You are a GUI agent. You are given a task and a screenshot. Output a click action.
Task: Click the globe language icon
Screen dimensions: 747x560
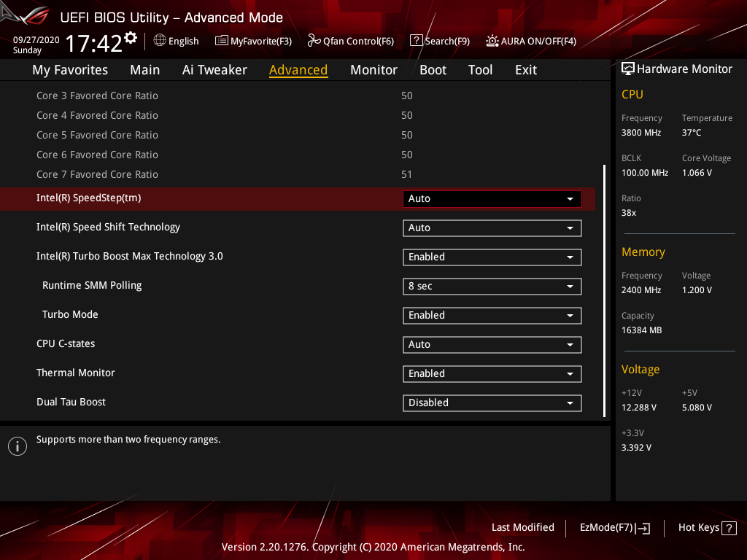click(160, 41)
